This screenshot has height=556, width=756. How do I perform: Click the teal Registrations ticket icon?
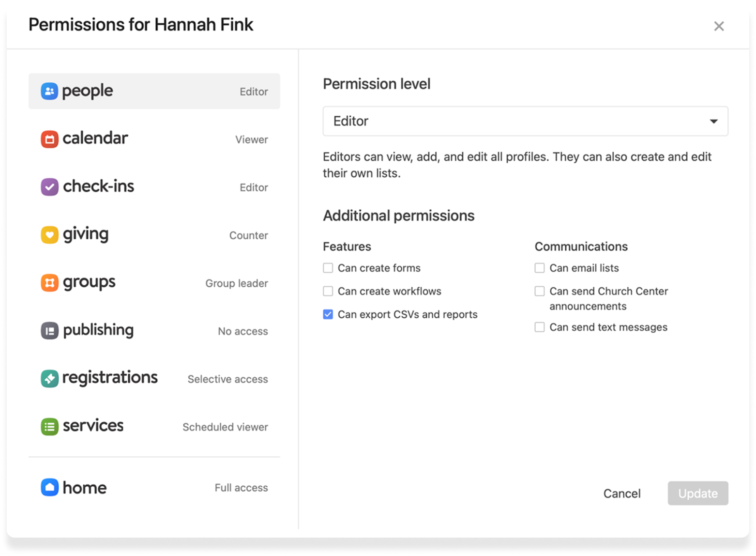49,379
